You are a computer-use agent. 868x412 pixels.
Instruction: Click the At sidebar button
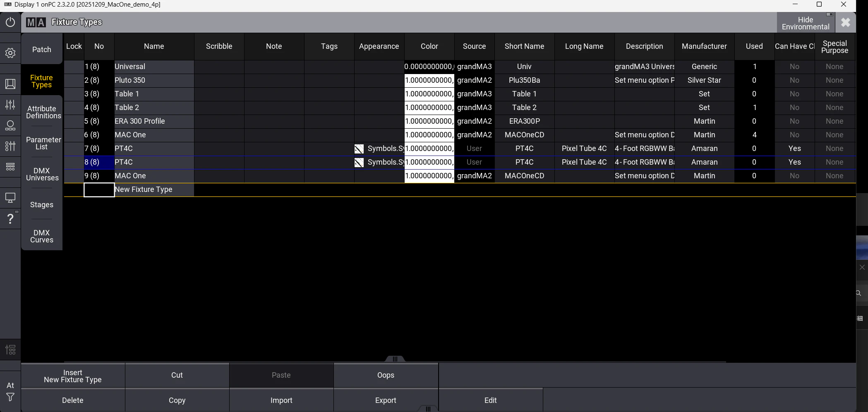pos(10,385)
